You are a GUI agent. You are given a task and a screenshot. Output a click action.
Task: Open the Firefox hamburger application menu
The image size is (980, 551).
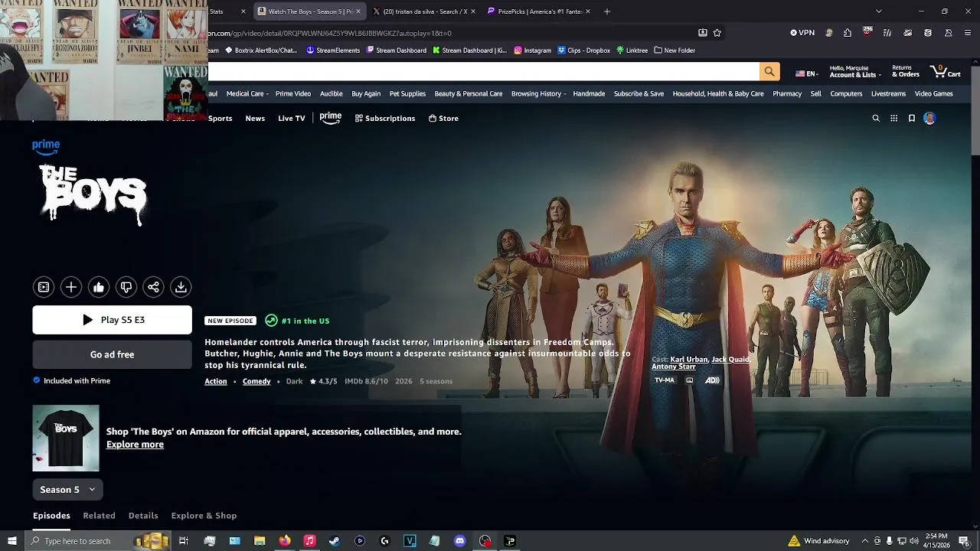(x=969, y=33)
